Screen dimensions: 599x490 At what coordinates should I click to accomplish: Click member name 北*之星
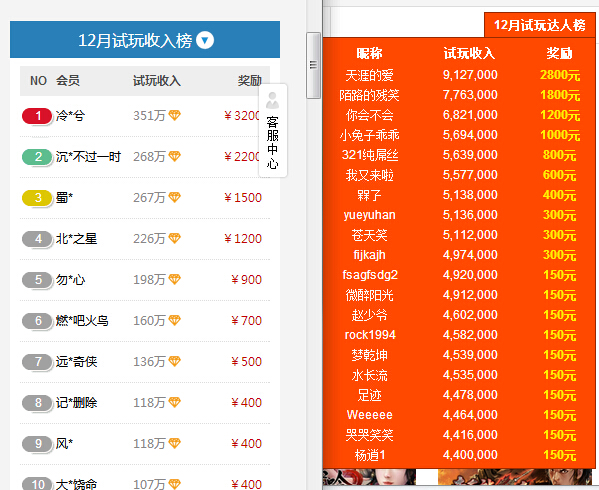[x=76, y=239]
